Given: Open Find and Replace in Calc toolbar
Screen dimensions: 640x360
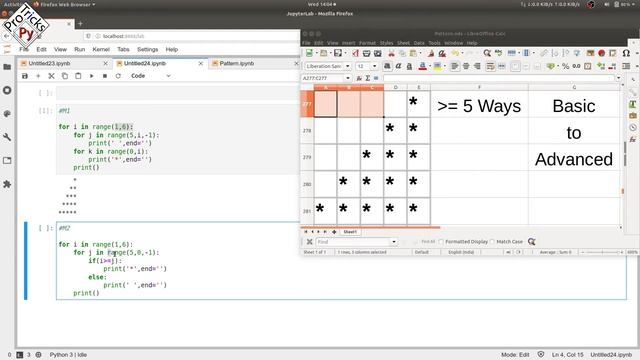Looking at the screenshot, I should coord(487,53).
